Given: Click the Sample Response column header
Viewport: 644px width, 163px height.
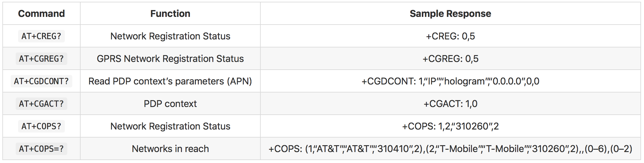Looking at the screenshot, I should click(x=450, y=14).
